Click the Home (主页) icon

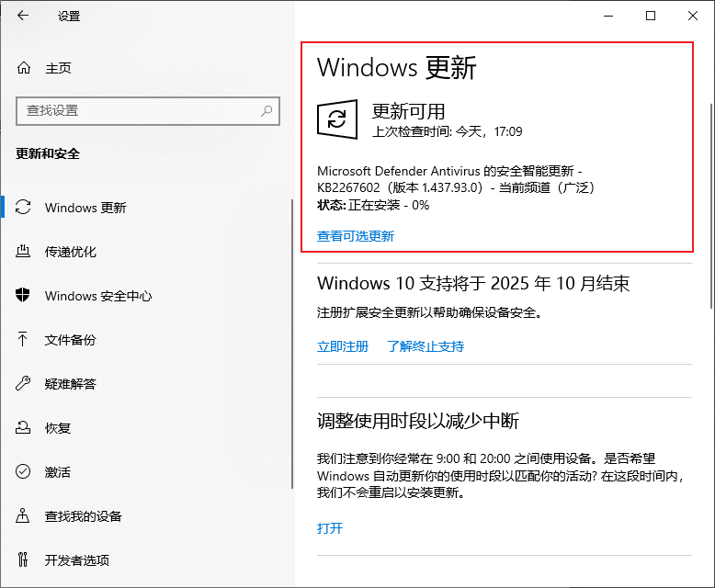(x=25, y=68)
